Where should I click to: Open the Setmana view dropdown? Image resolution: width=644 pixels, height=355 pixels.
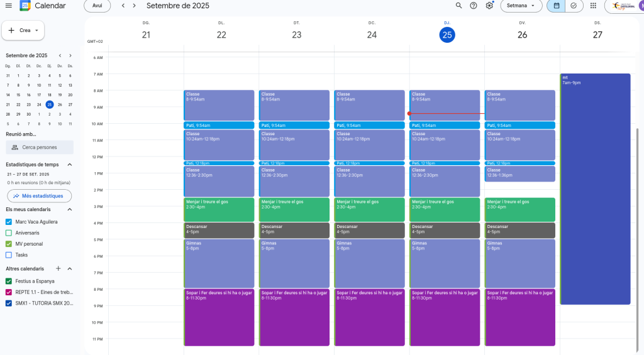click(521, 6)
